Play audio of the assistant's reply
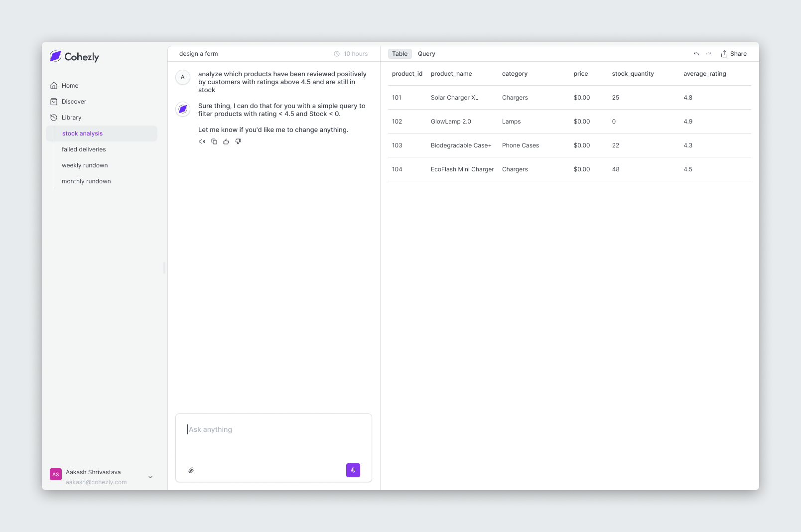This screenshot has height=532, width=801. 202,141
